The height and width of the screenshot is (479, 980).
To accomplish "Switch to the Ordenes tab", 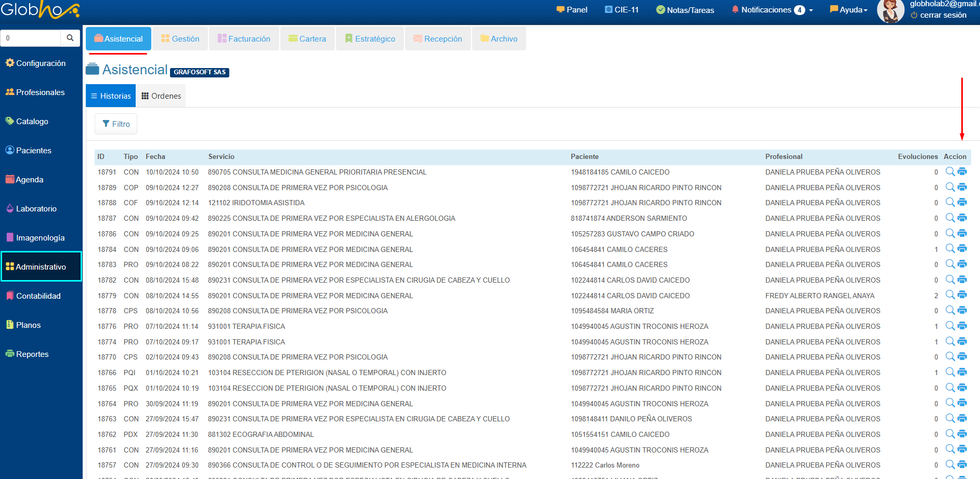I will [x=161, y=96].
